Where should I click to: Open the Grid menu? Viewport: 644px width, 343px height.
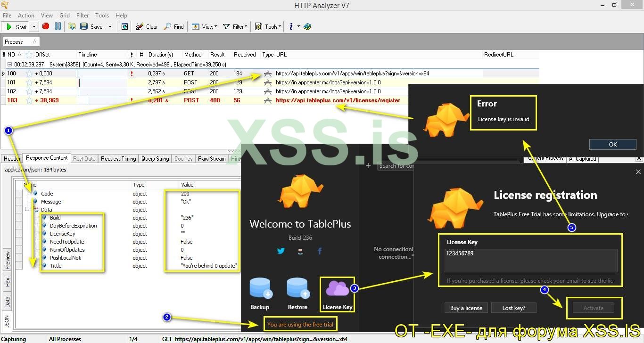click(65, 16)
